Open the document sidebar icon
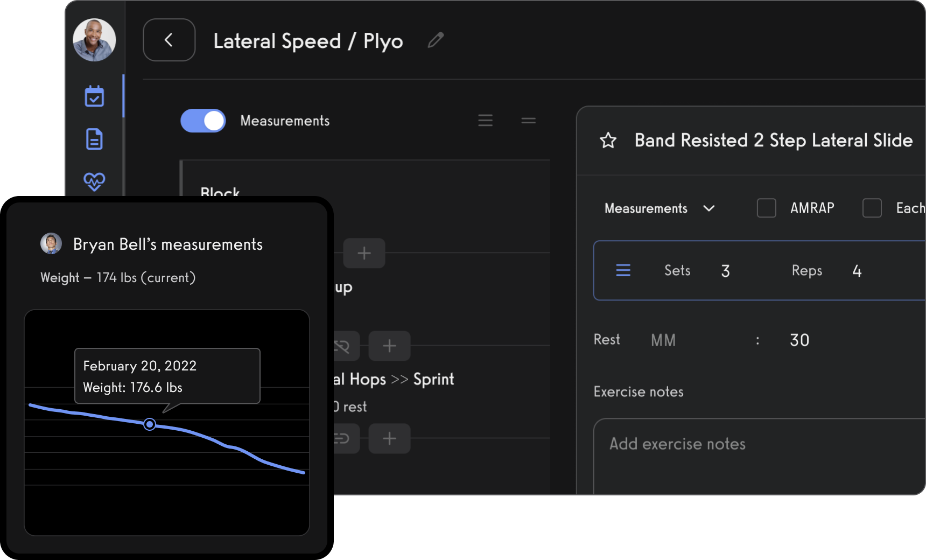This screenshot has height=560, width=926. click(x=94, y=139)
